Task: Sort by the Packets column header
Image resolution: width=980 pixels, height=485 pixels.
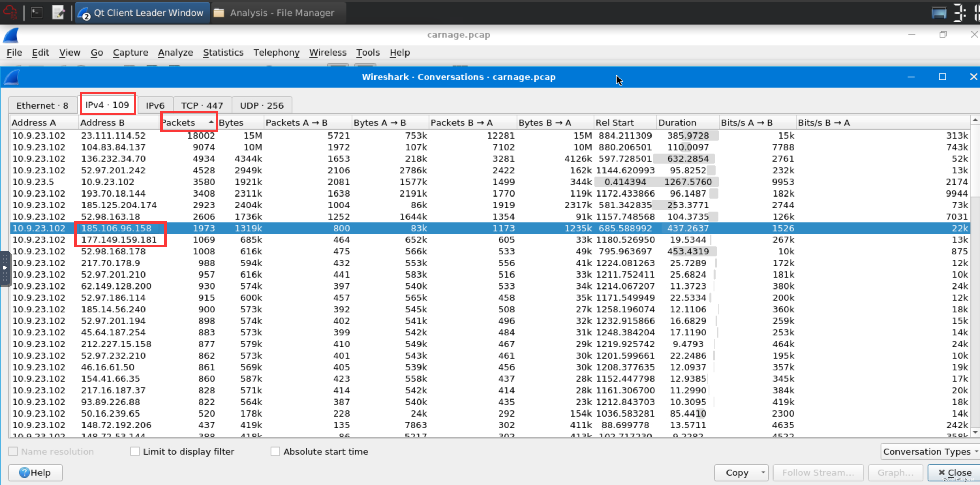Action: pyautogui.click(x=188, y=123)
